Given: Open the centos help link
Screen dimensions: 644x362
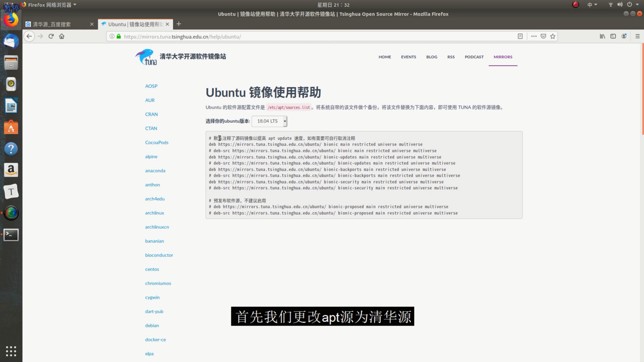Looking at the screenshot, I should [x=152, y=269].
